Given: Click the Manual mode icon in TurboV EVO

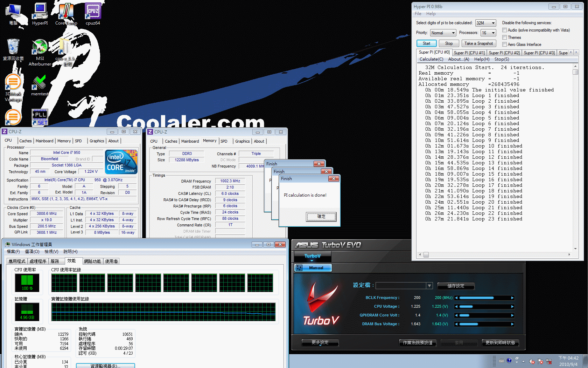Looking at the screenshot, I should click(x=299, y=268).
